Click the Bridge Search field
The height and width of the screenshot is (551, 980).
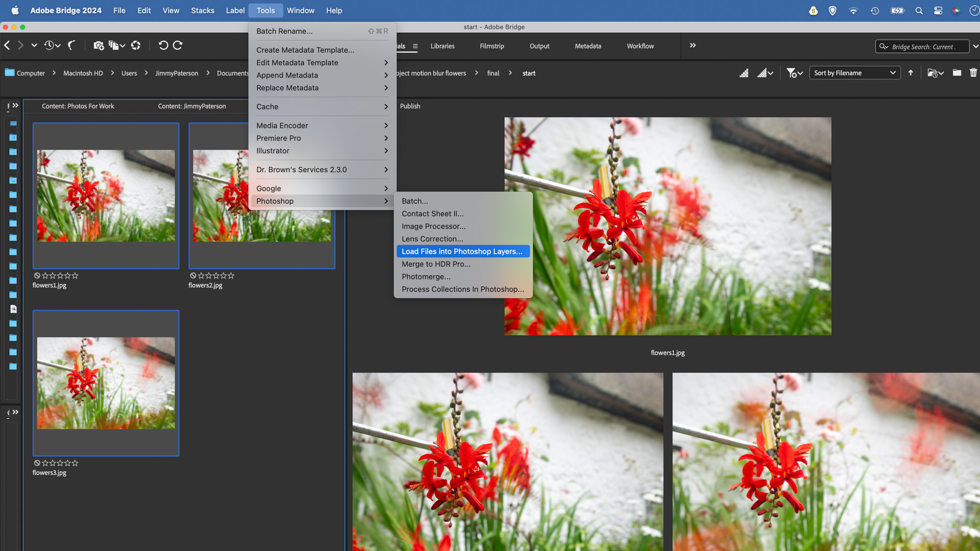(924, 47)
